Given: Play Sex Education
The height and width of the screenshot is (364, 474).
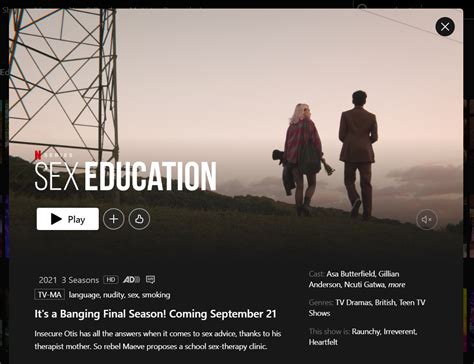Looking at the screenshot, I should coord(68,219).
